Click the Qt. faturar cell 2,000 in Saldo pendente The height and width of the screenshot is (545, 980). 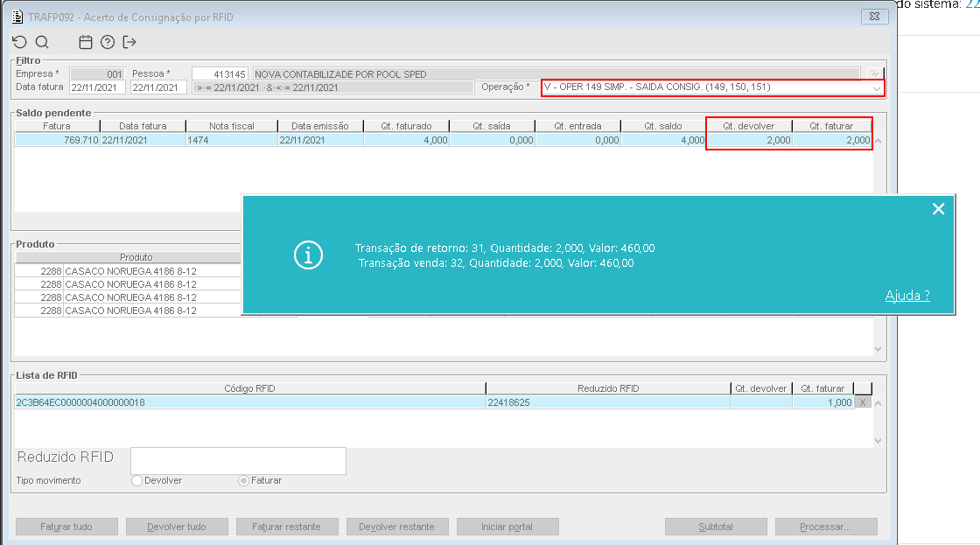click(x=831, y=140)
